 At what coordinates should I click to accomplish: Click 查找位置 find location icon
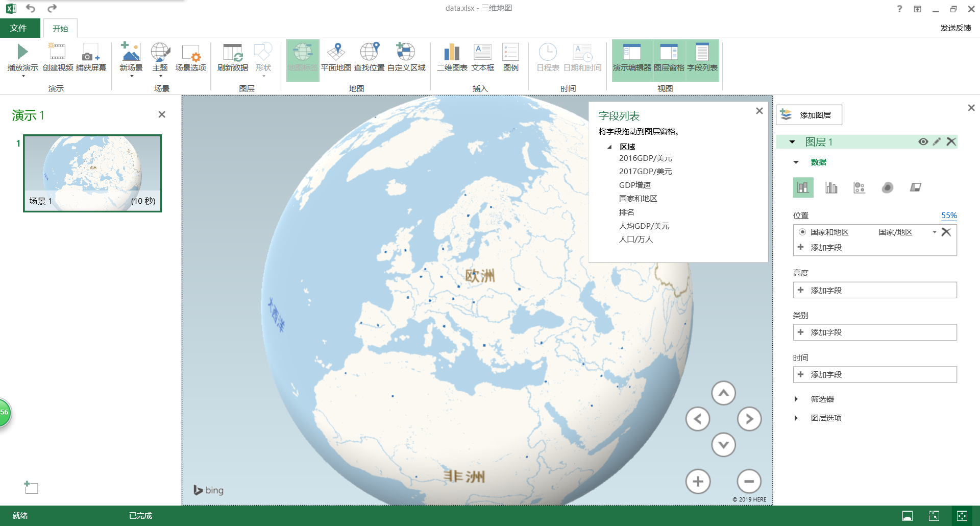pyautogui.click(x=369, y=52)
